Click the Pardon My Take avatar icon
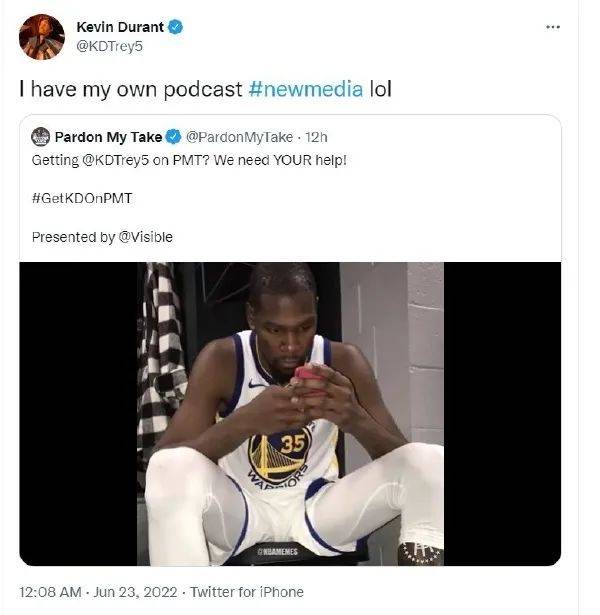Image resolution: width=600 pixels, height=615 pixels. (x=41, y=137)
